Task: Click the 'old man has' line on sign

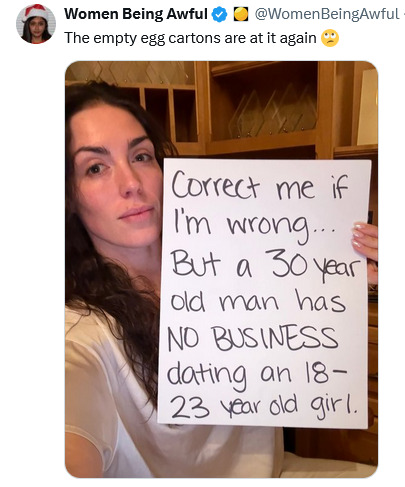Action: (258, 300)
